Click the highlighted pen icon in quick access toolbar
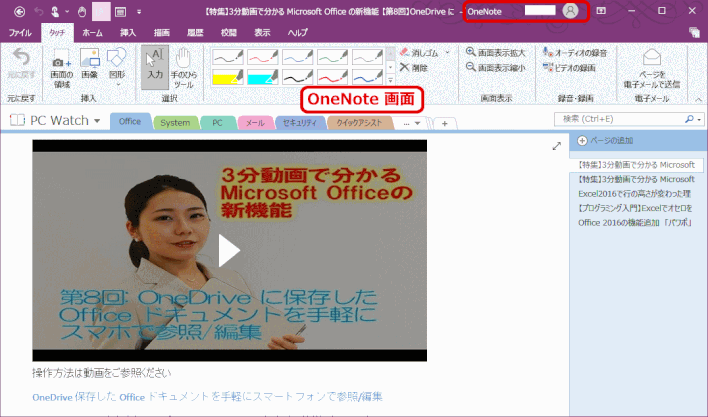The image size is (708, 417). pos(101,12)
